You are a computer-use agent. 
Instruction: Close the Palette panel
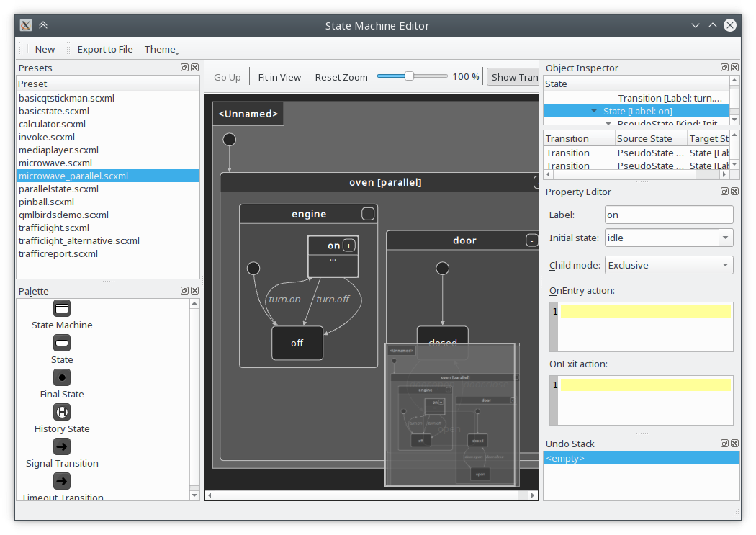(x=195, y=291)
